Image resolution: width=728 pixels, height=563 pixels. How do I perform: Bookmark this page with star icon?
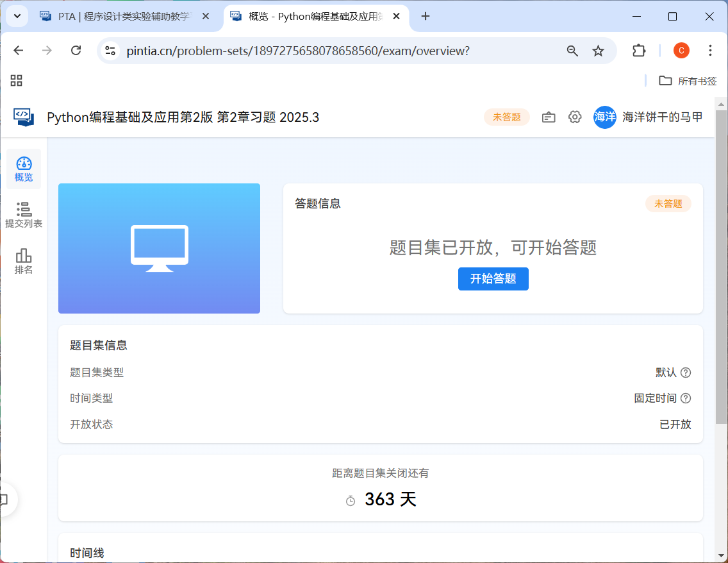point(598,51)
